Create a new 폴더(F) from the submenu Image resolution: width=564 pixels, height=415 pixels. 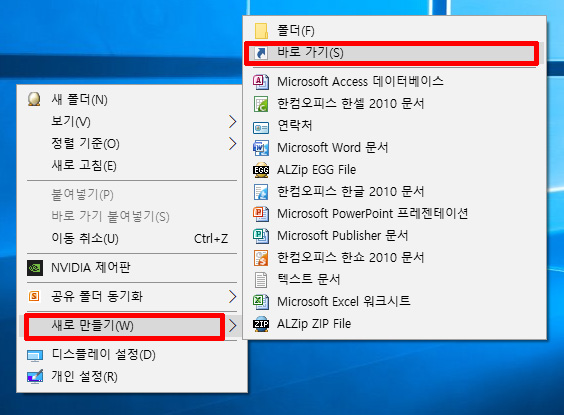click(x=395, y=31)
